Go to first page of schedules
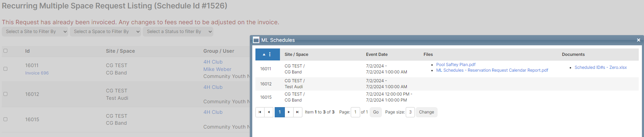Image resolution: width=644 pixels, height=137 pixels. coord(260,112)
